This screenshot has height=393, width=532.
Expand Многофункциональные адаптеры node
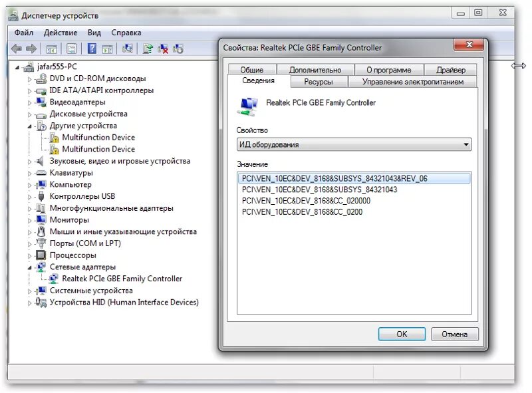tap(29, 209)
